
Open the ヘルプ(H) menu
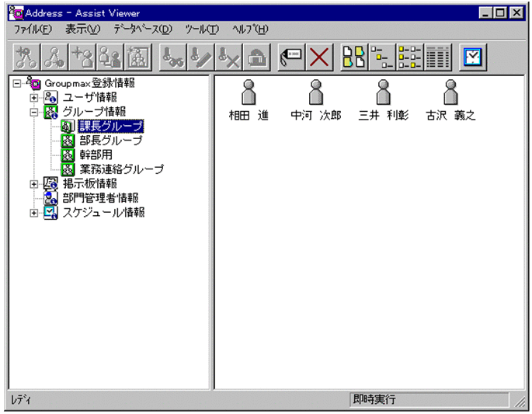(250, 30)
